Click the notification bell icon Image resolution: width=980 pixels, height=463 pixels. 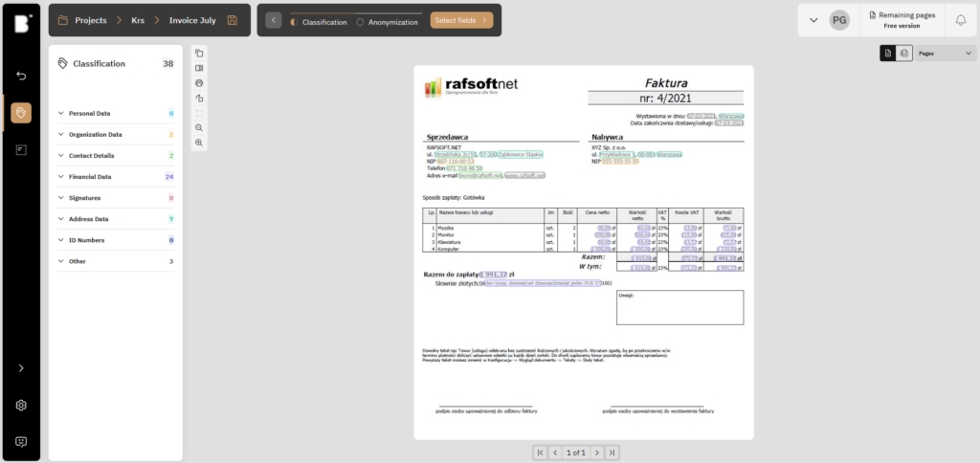point(961,20)
